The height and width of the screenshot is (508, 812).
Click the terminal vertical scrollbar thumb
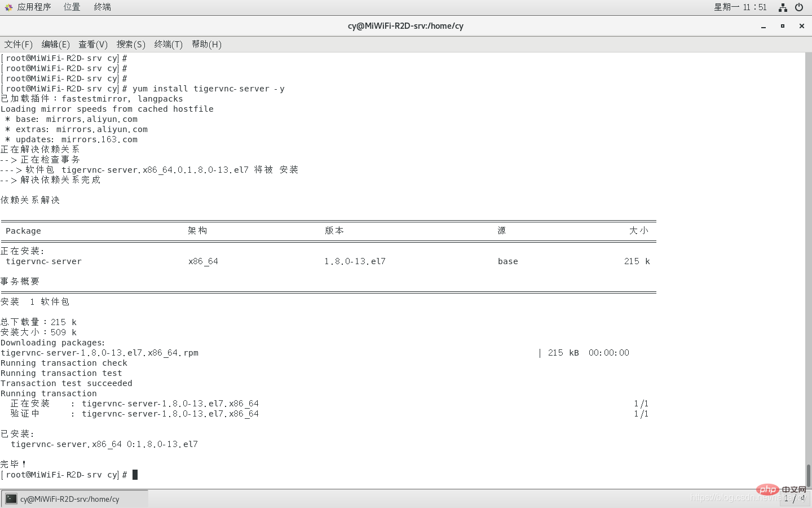808,475
